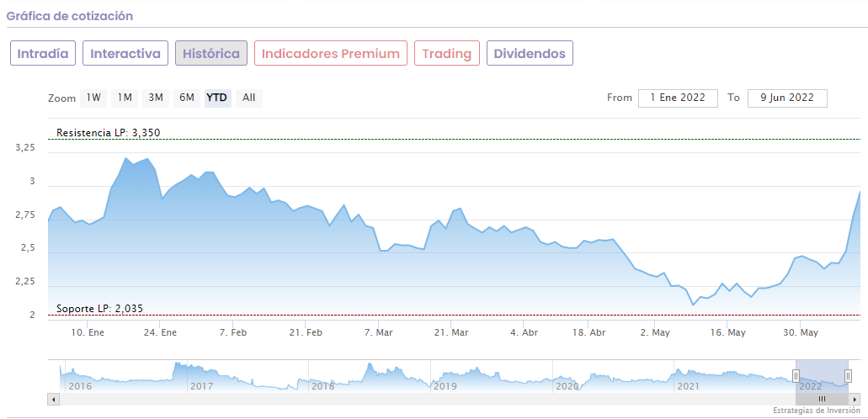This screenshot has height=419, width=868.
Task: Switch to the Interactiva tab
Action: pos(125,54)
